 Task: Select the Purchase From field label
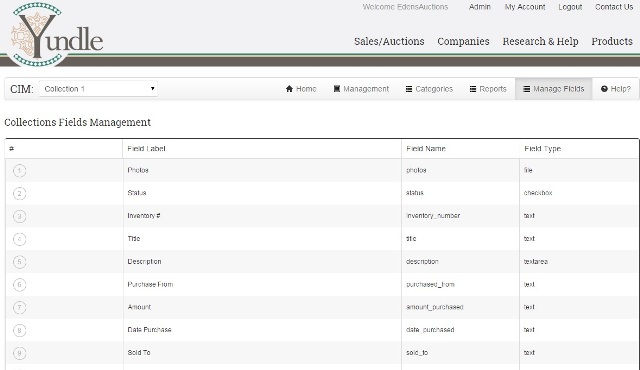coord(150,284)
